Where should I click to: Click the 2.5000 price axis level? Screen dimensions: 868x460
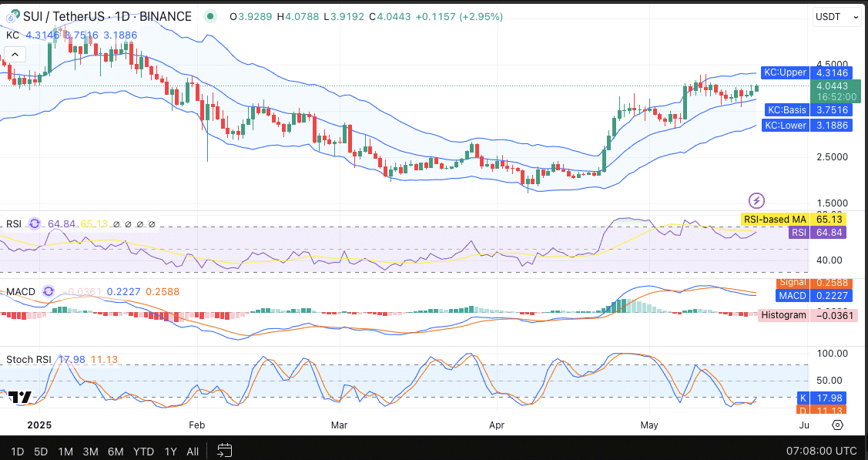(832, 157)
